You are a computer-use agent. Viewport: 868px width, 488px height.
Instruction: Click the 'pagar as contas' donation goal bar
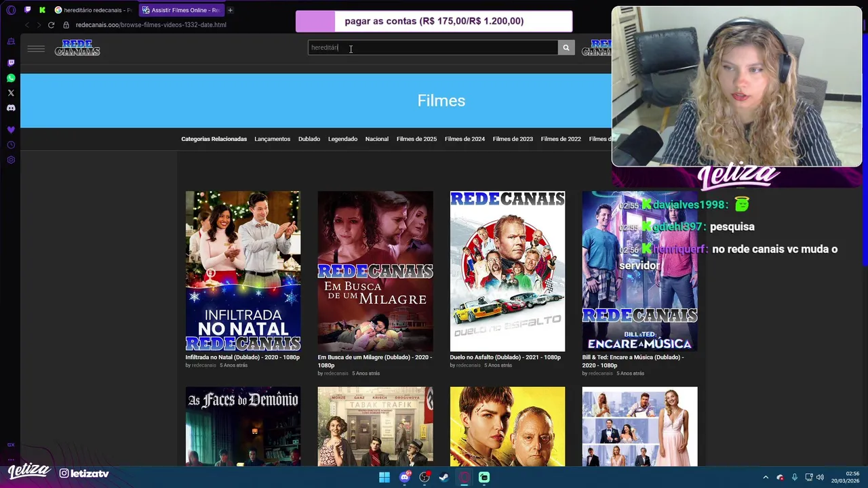[434, 21]
